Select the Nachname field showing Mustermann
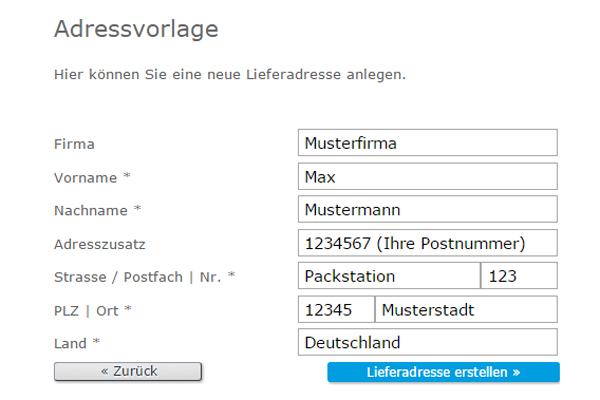 (427, 209)
